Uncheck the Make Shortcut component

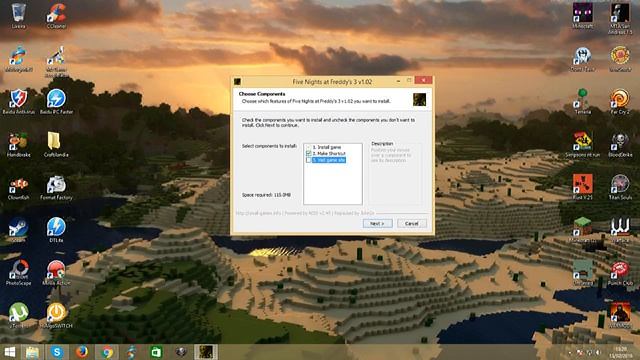coord(309,153)
